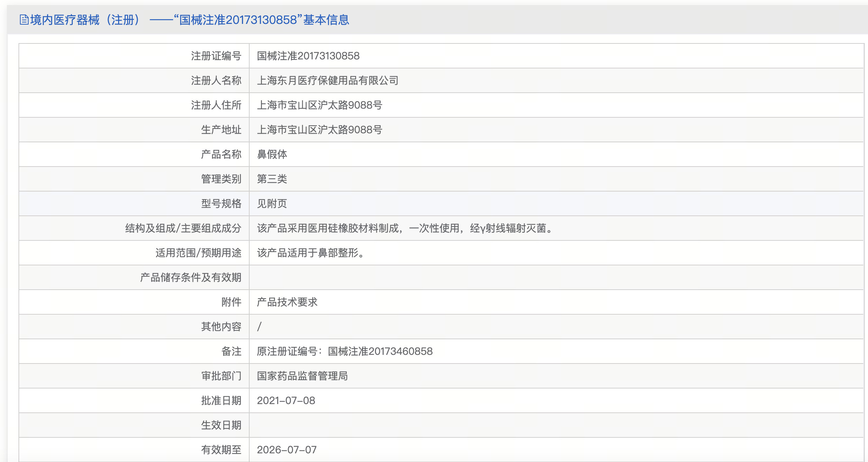Click the approval date 2021-07-08
Viewport: 868px width, 462px height.
(286, 400)
